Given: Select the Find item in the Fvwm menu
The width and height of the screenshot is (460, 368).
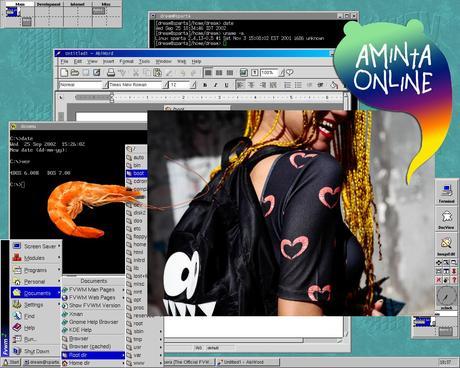Looking at the screenshot, I should 36,316.
